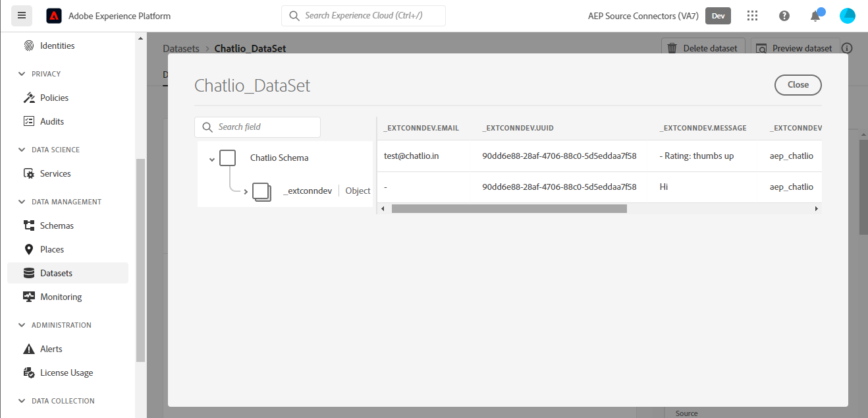Collapse the Chatlio Schema tree node

(212, 159)
